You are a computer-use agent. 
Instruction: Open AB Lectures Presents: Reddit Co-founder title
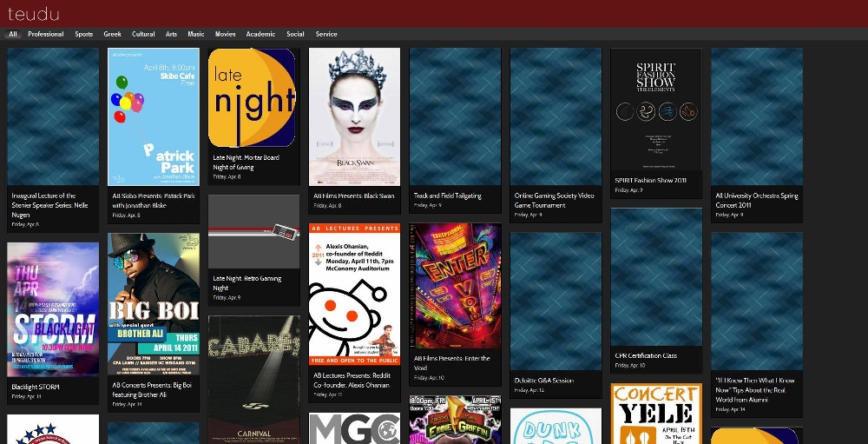pos(351,381)
